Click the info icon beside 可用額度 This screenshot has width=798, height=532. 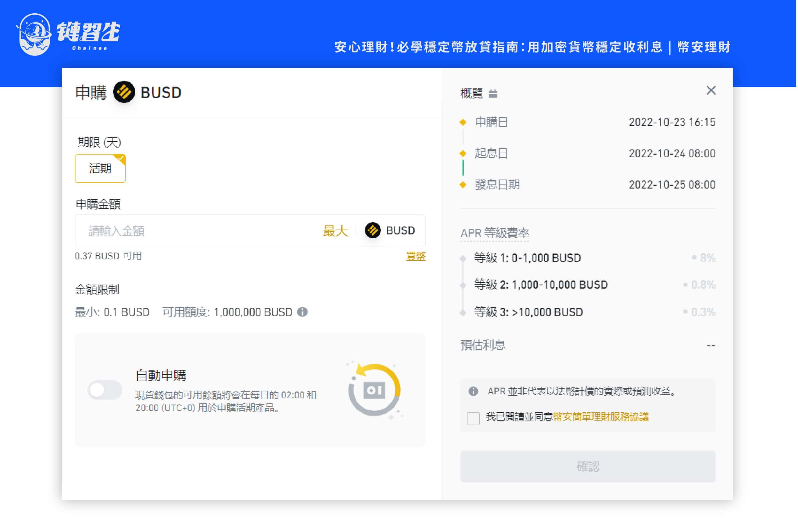[303, 313]
